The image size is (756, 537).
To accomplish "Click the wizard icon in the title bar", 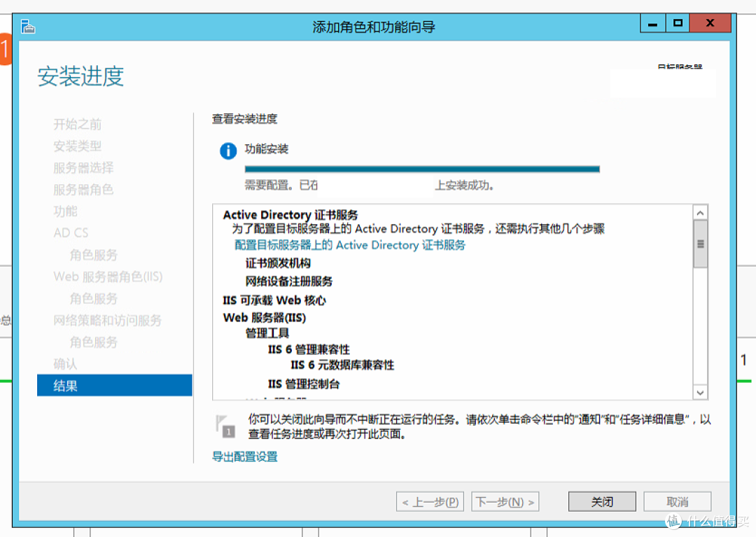I will pos(27,26).
